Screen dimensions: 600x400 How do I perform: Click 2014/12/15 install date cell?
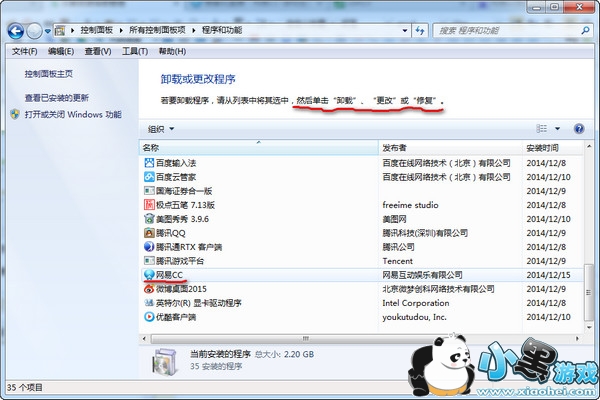pyautogui.click(x=548, y=275)
